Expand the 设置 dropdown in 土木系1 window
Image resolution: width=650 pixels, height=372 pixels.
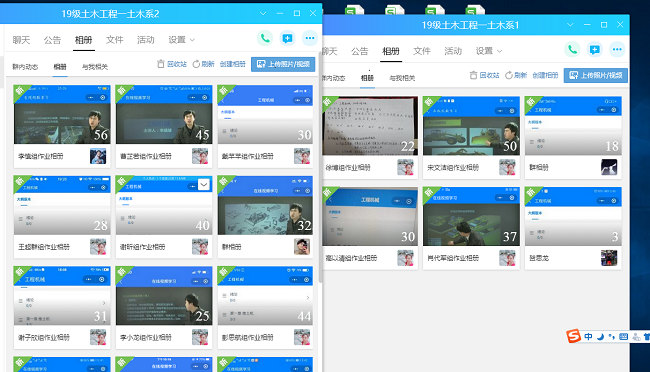click(488, 51)
